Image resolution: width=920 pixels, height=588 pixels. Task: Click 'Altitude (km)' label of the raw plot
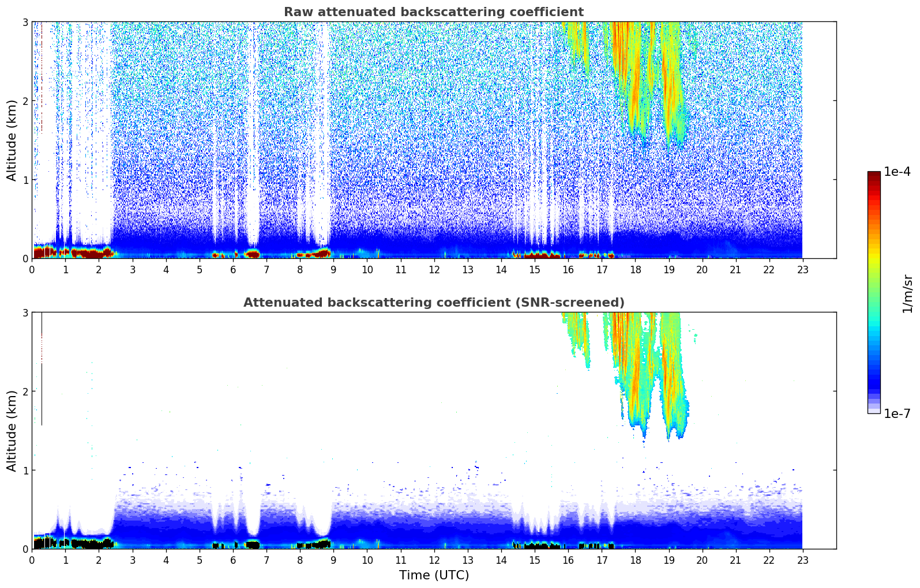point(12,140)
